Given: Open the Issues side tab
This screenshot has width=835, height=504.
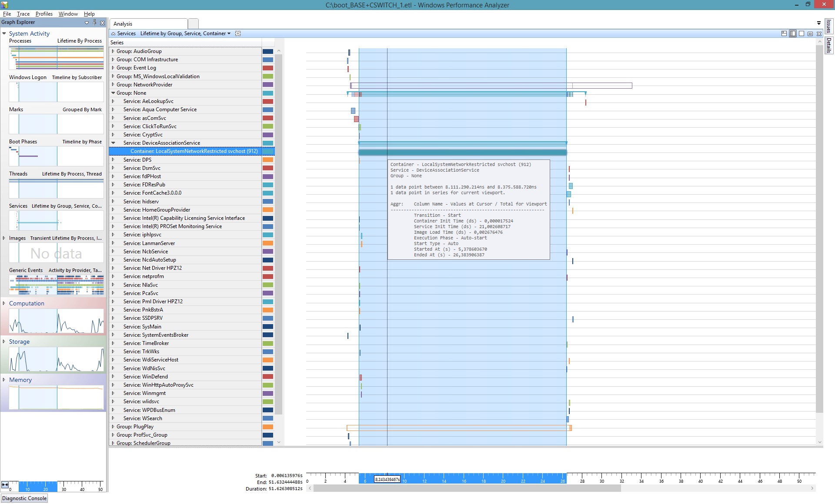Looking at the screenshot, I should [x=829, y=27].
